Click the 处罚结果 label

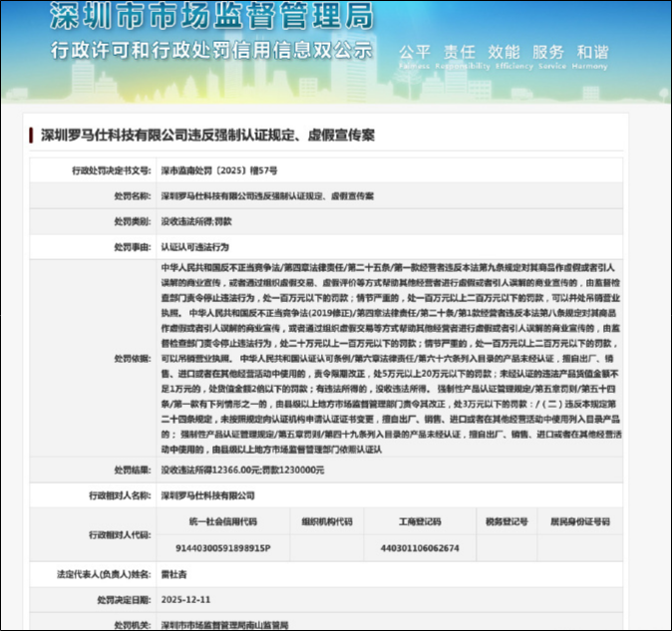point(133,471)
